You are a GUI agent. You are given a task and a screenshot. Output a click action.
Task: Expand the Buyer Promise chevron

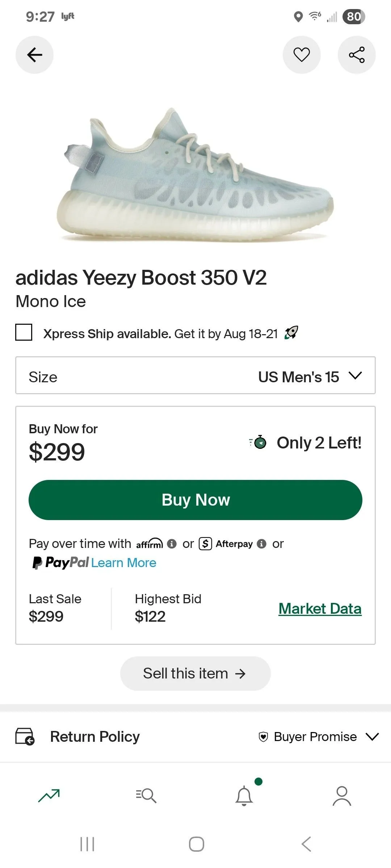coord(372,736)
